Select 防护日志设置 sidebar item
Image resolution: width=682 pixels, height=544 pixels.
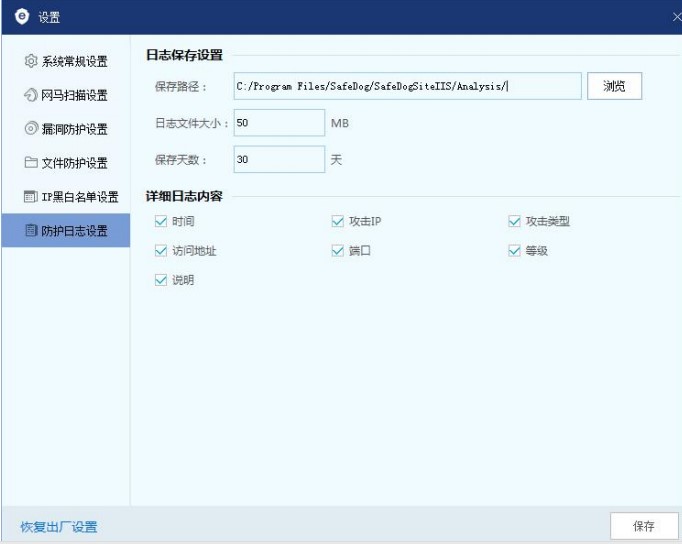click(66, 230)
